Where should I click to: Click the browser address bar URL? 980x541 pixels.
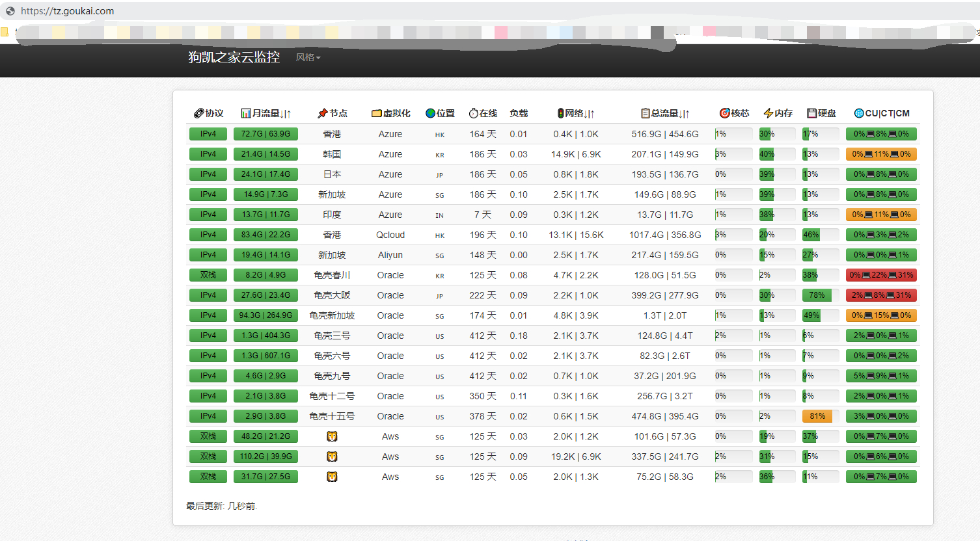[x=68, y=11]
